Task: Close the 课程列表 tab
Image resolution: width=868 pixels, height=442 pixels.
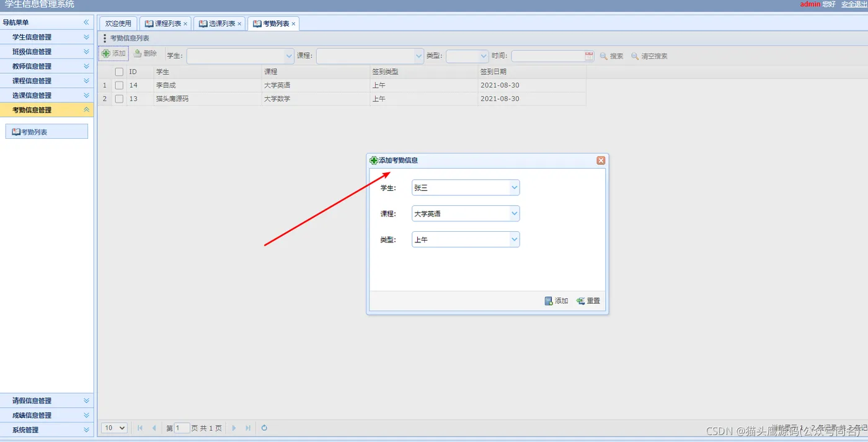Action: 185,24
